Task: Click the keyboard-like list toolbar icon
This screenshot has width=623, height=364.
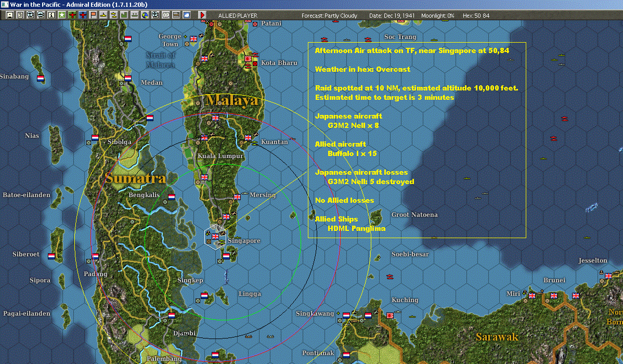Action: click(x=176, y=15)
